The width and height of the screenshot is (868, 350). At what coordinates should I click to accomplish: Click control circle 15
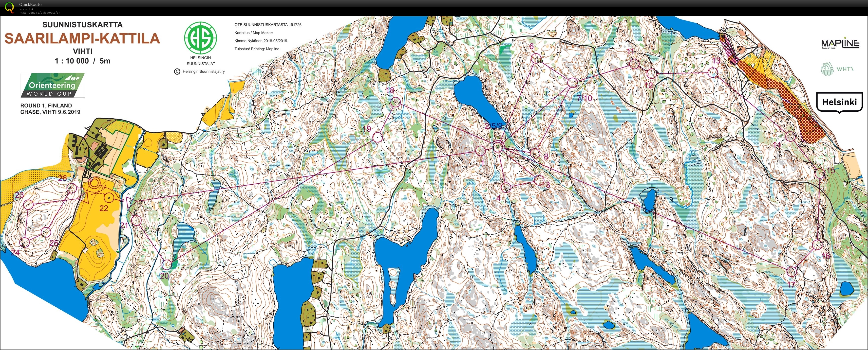820,174
